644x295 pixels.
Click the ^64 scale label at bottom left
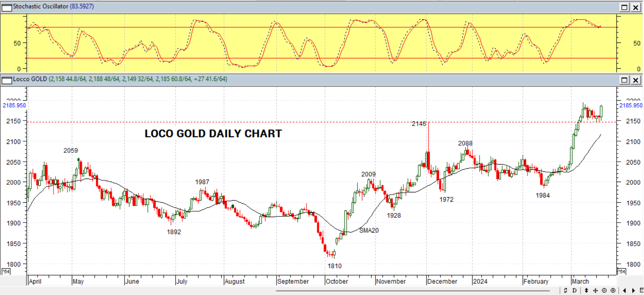click(6, 272)
